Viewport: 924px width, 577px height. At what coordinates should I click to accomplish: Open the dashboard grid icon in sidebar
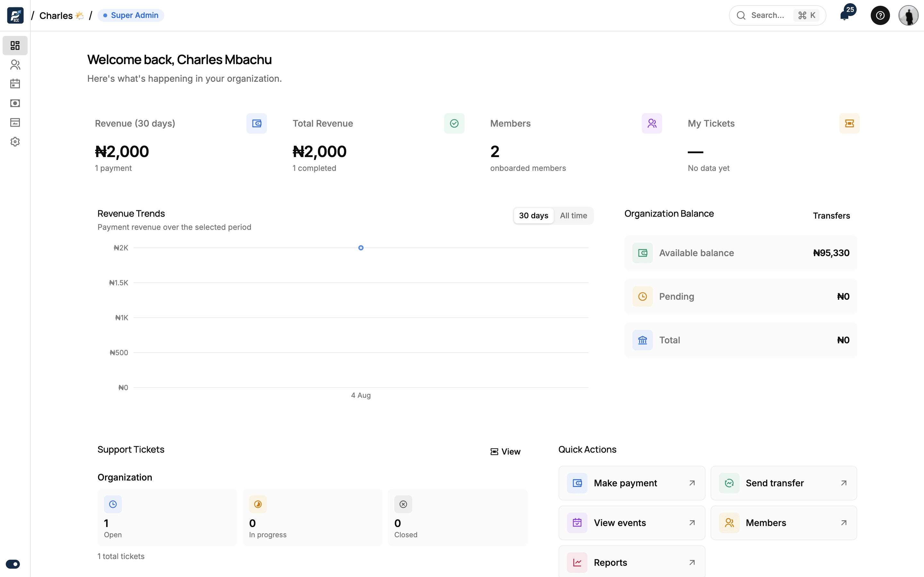pos(15,46)
